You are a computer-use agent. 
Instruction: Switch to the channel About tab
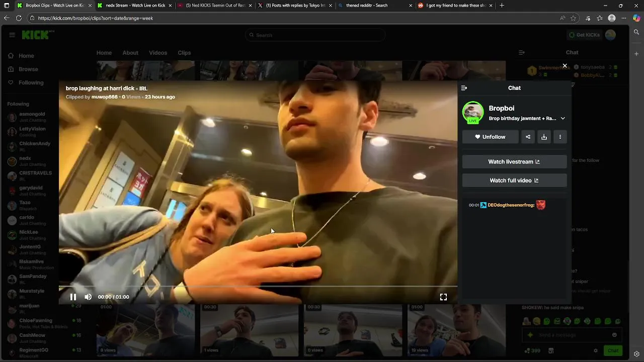130,53
